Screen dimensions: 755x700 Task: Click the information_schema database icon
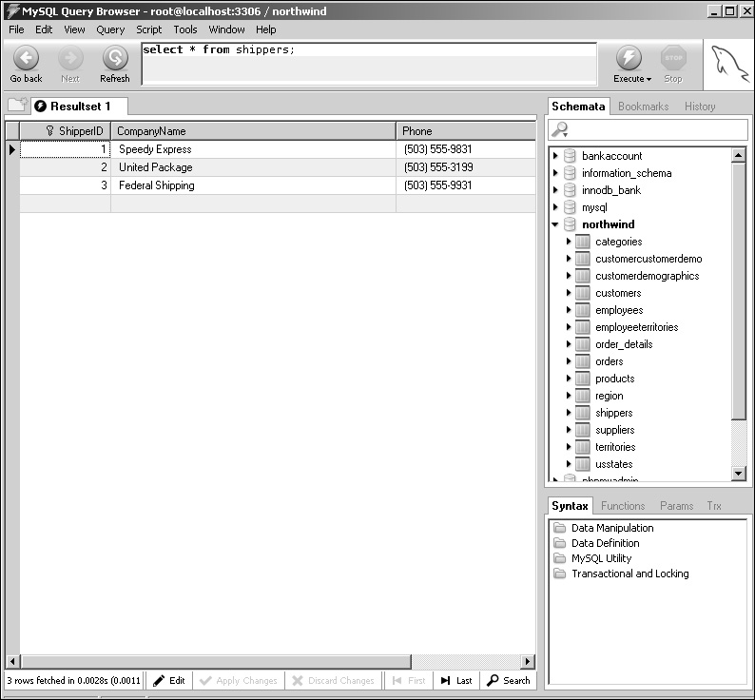click(570, 173)
